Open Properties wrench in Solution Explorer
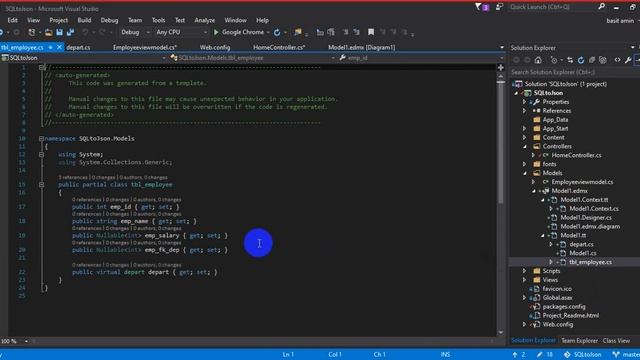Screen dimensions: 640x360 pyautogui.click(x=628, y=60)
